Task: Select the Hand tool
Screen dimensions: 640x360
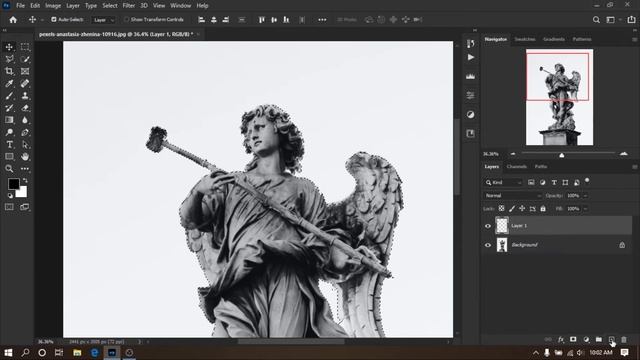Action: 25,157
